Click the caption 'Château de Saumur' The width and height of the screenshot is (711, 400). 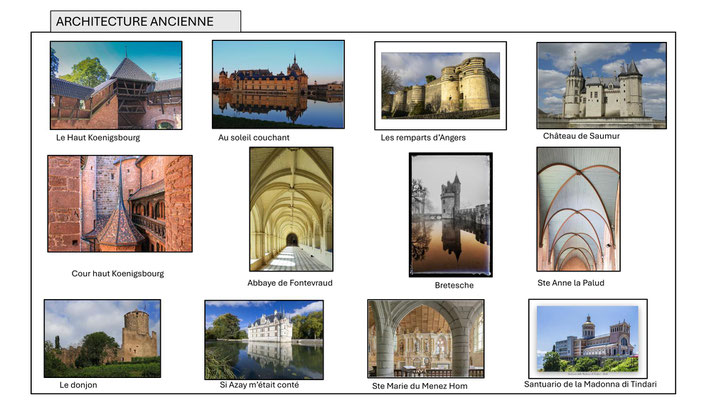581,136
